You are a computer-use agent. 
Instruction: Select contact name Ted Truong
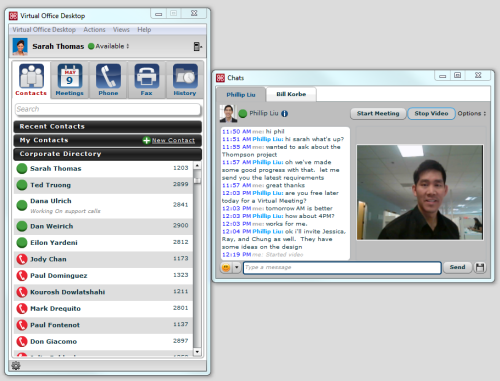(51, 185)
